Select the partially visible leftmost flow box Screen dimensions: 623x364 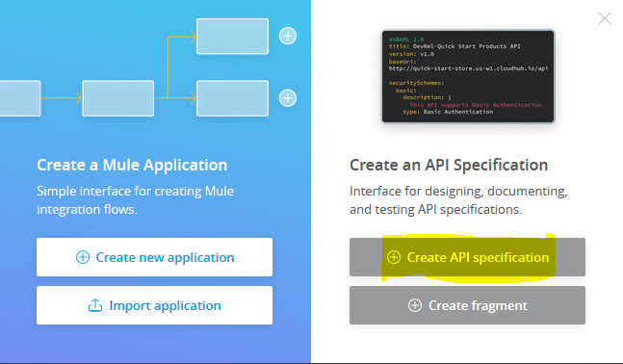[20, 98]
